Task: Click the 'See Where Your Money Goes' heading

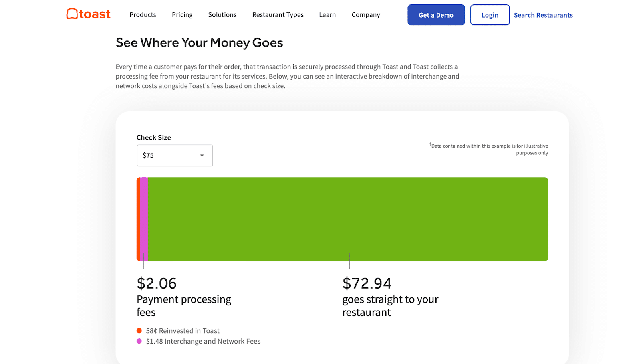Action: (199, 43)
